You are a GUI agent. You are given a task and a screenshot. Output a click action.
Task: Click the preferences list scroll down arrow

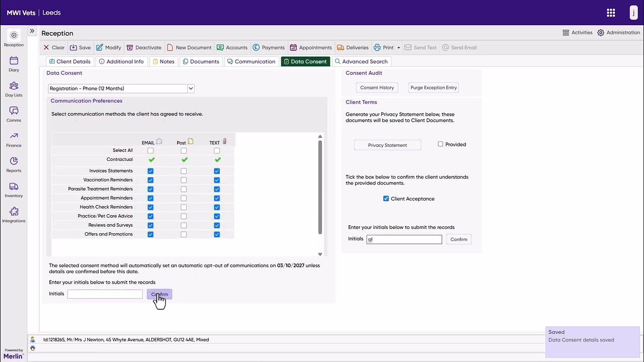click(x=320, y=254)
